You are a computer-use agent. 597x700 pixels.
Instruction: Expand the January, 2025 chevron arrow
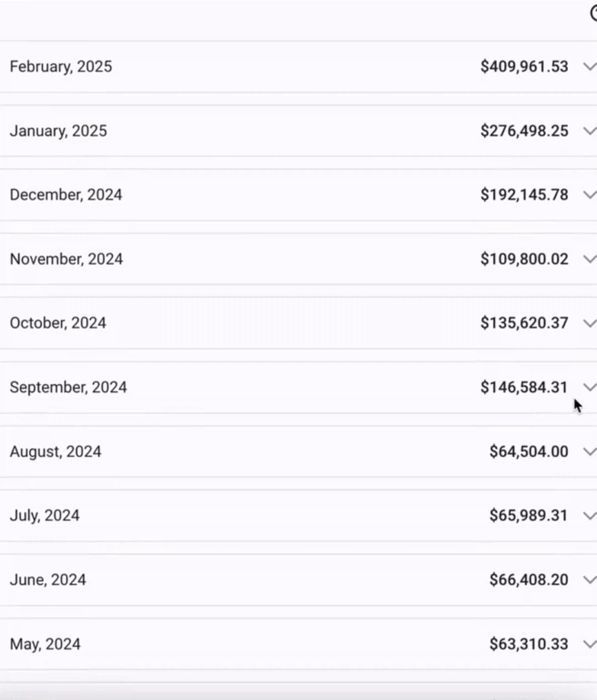point(589,131)
